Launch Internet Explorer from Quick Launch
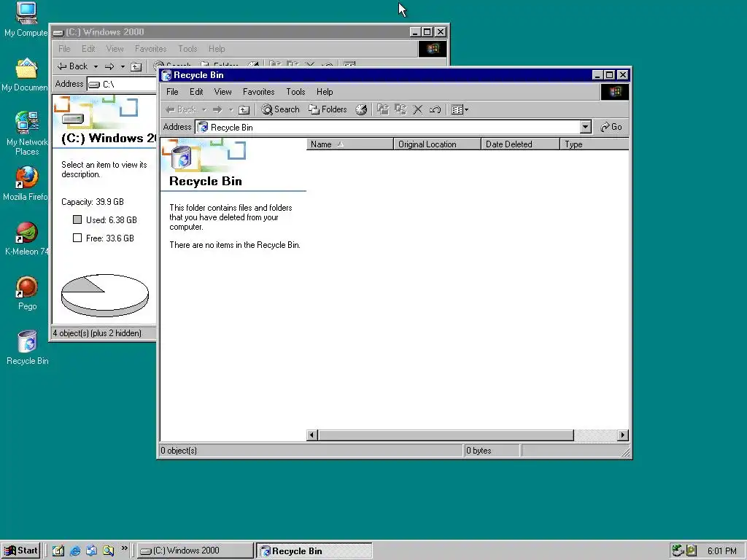 (x=75, y=551)
